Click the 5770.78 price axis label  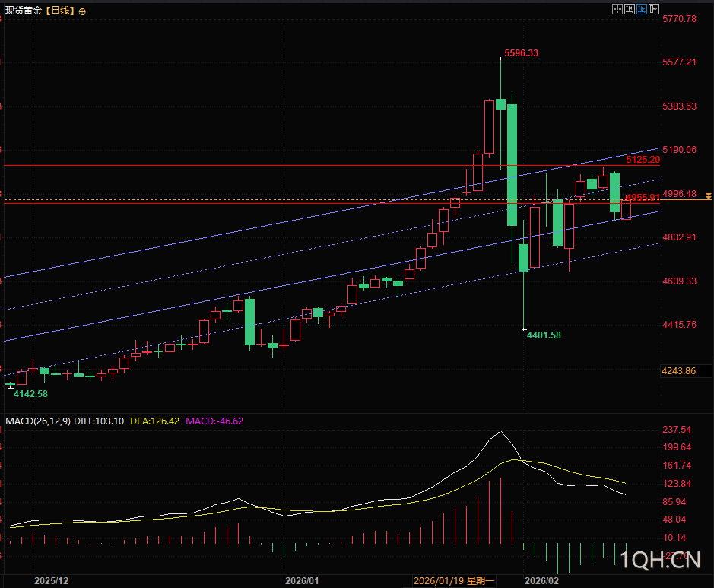click(679, 19)
